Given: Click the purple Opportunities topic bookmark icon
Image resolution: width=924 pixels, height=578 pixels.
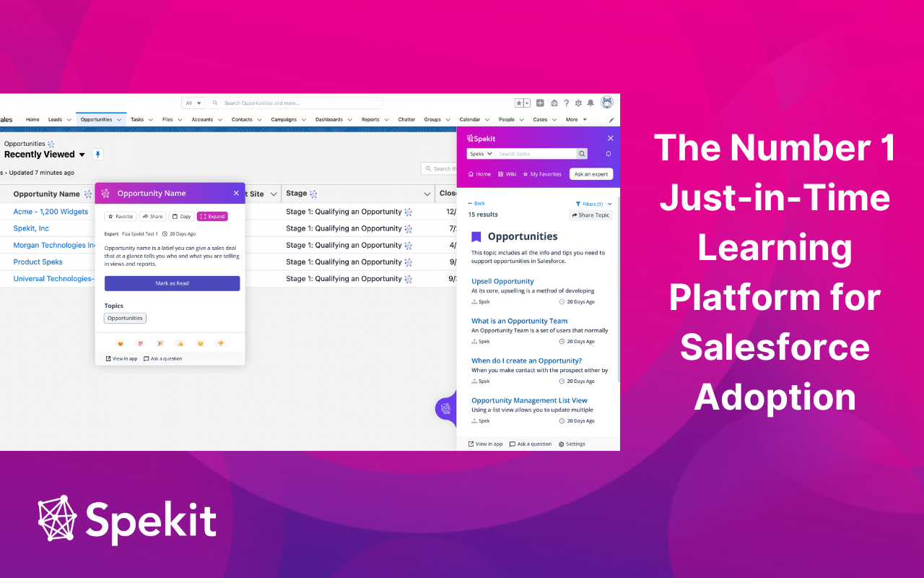Looking at the screenshot, I should coord(476,237).
